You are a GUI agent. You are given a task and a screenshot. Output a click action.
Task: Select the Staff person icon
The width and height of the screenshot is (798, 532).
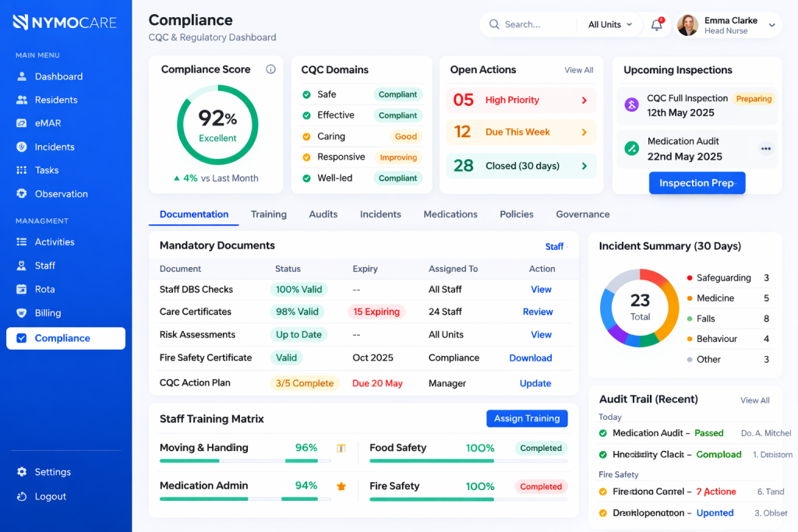click(21, 266)
